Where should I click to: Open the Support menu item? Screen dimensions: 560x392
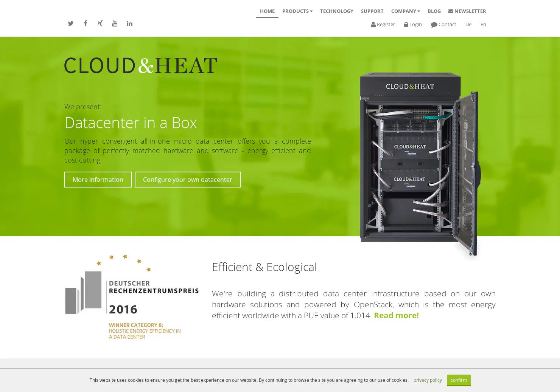point(372,11)
